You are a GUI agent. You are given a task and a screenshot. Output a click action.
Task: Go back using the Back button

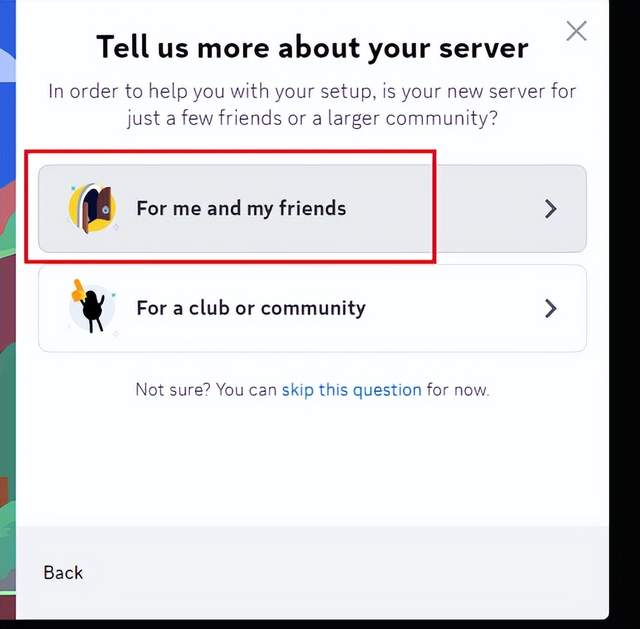[63, 572]
